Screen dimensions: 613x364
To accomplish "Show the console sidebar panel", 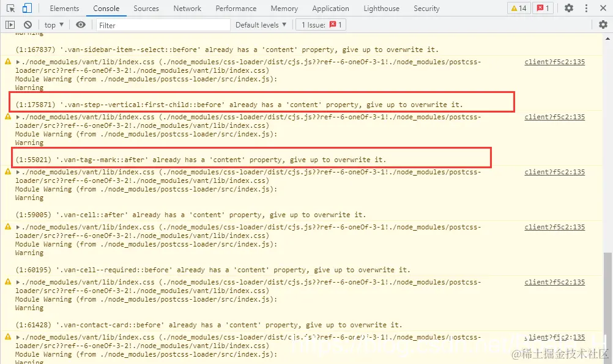I will point(10,24).
